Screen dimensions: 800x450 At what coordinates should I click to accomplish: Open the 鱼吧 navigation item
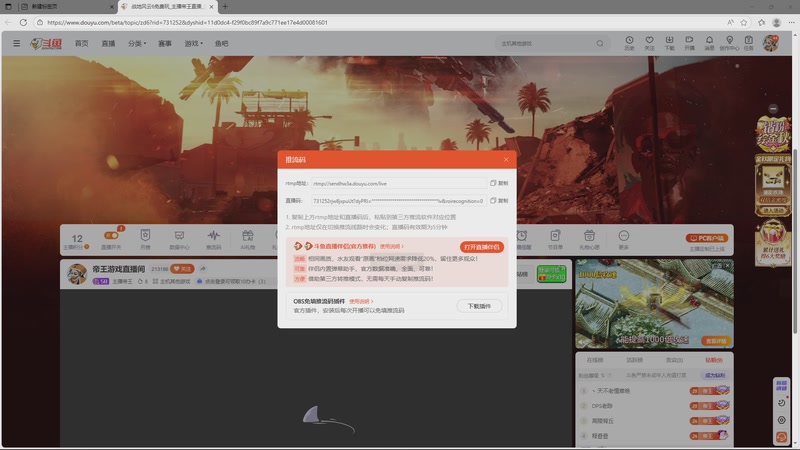[x=221, y=43]
